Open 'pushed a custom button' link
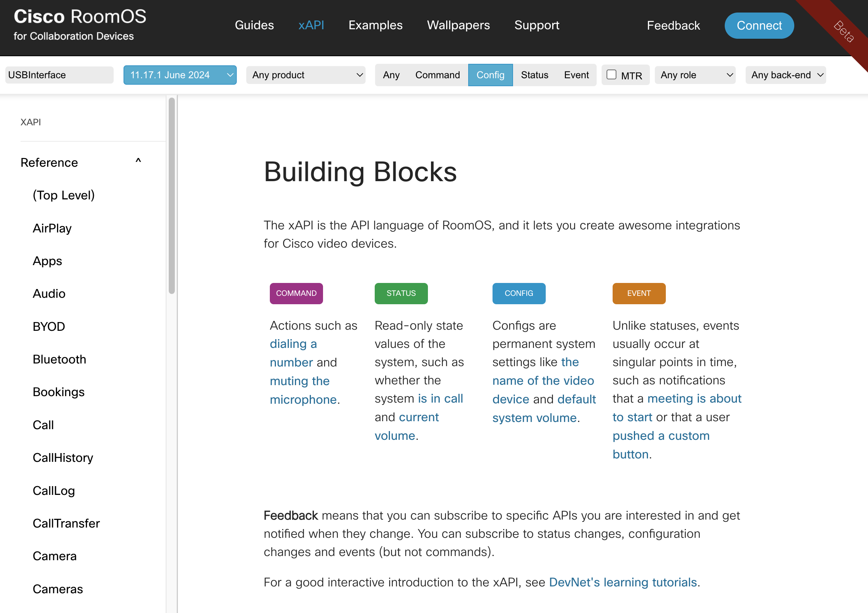Viewport: 868px width, 613px height. pyautogui.click(x=661, y=445)
